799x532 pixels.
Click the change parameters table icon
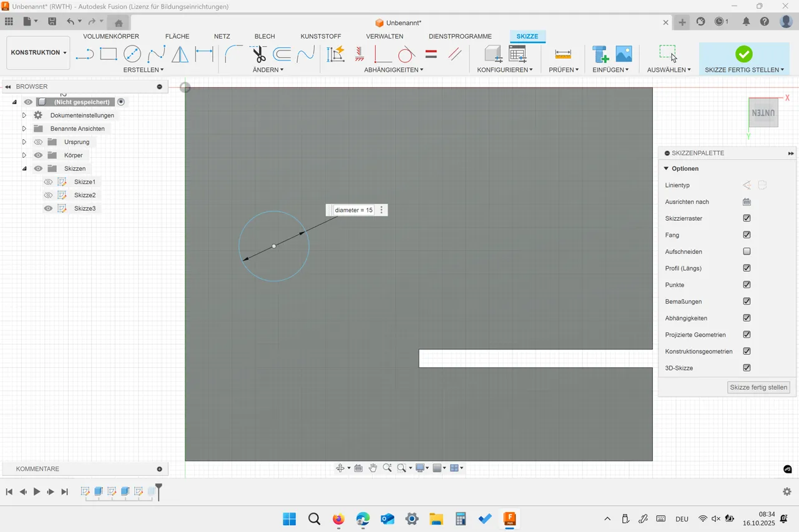pos(517,54)
